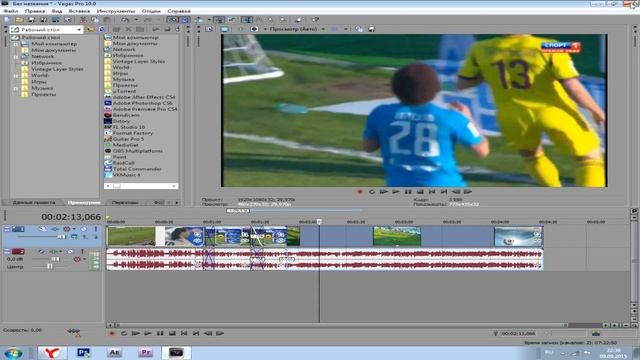The height and width of the screenshot is (360, 640).
Task: Copy the selection via the toolbar icon
Action: [95, 20]
